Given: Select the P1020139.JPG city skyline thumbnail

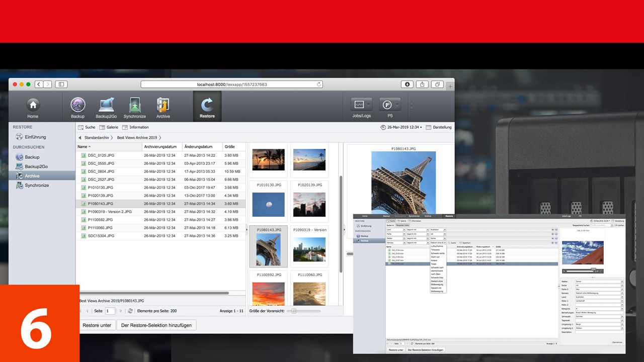Looking at the screenshot, I should [x=309, y=204].
